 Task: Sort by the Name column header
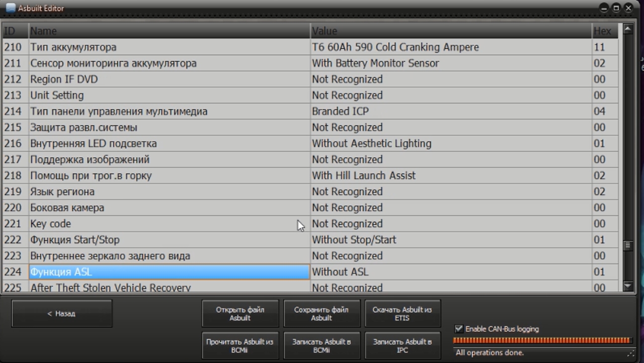click(x=169, y=31)
